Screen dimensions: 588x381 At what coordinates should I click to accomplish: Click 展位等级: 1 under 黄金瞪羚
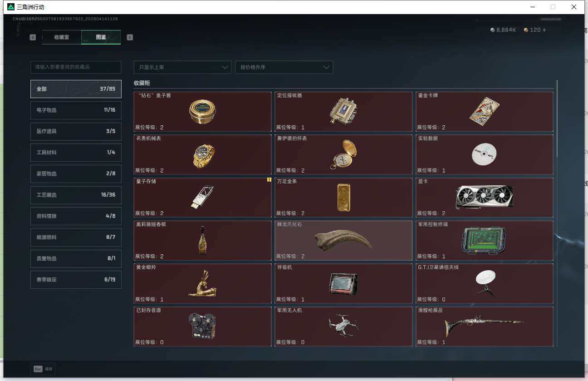pyautogui.click(x=149, y=300)
